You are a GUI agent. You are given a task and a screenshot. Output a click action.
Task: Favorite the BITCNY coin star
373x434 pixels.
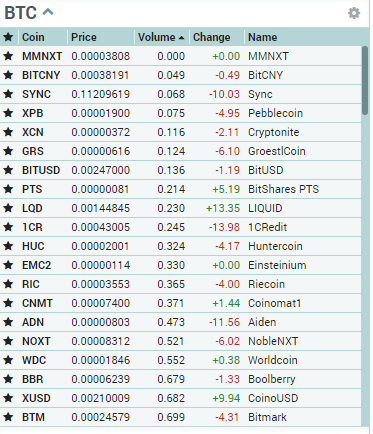[8, 75]
